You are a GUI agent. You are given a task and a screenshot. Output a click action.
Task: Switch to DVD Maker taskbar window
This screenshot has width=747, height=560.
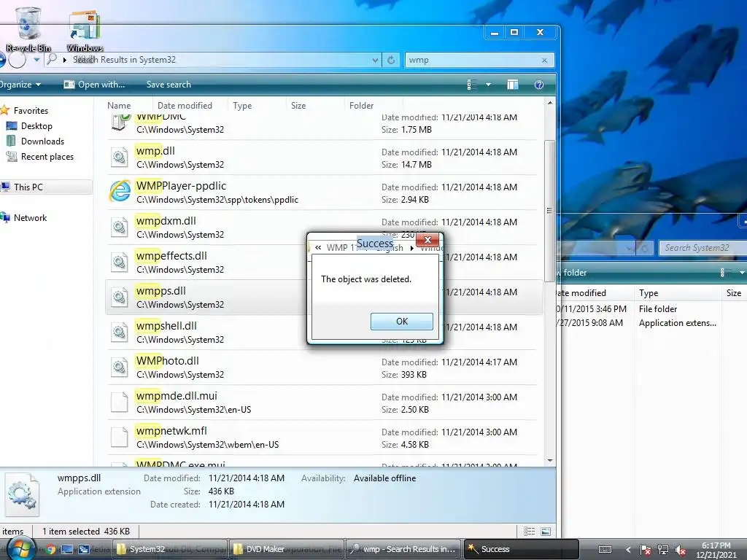coord(286,550)
